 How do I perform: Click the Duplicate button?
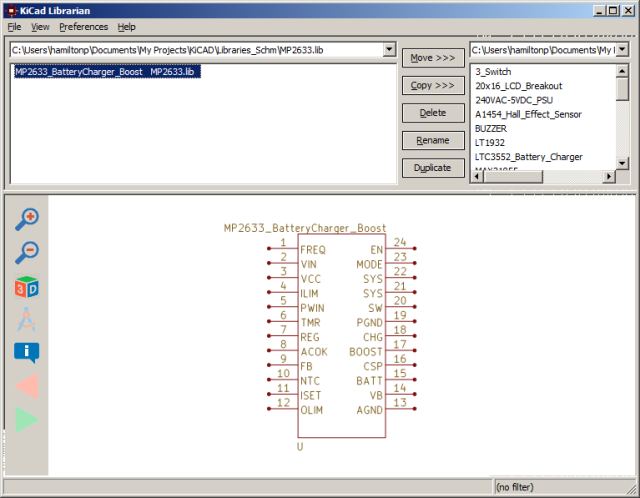pyautogui.click(x=433, y=168)
